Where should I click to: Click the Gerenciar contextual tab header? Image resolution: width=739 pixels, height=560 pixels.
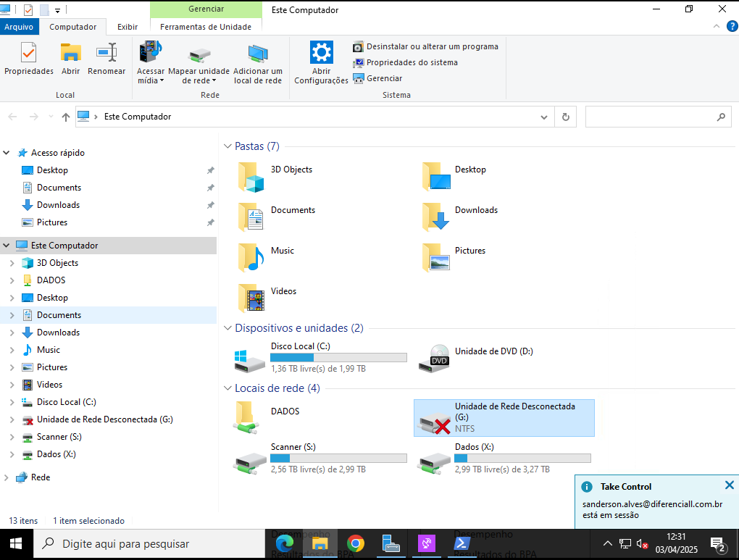tap(206, 9)
